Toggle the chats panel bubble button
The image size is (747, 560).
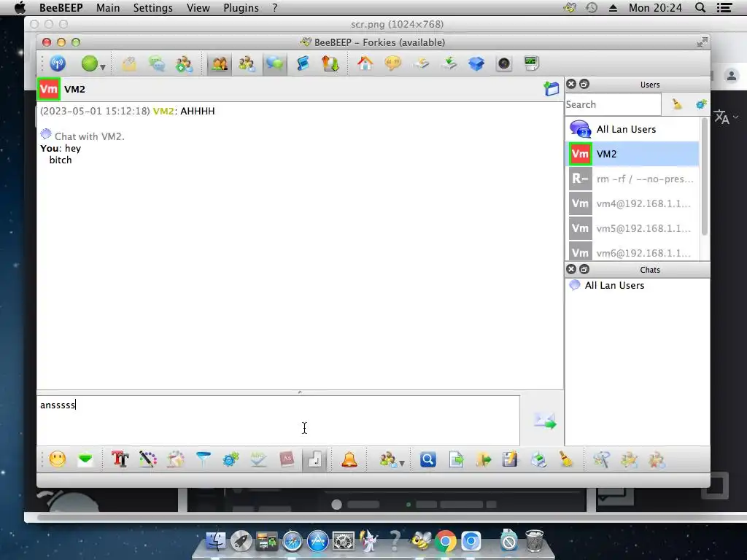click(x=274, y=64)
